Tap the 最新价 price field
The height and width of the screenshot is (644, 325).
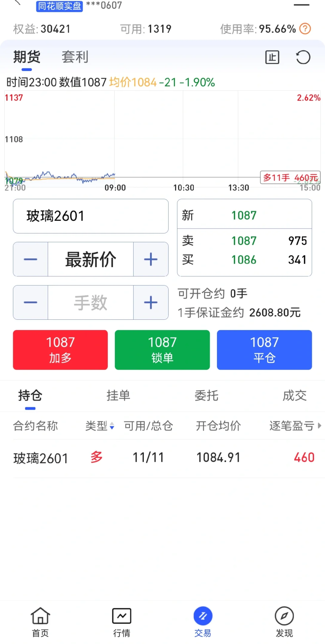91,259
